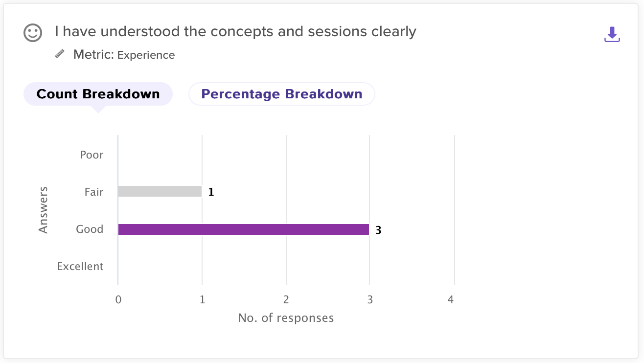Screen dimensions: 644x363
Task: Click the 2 tick on the horizontal axis
Action: (x=286, y=299)
